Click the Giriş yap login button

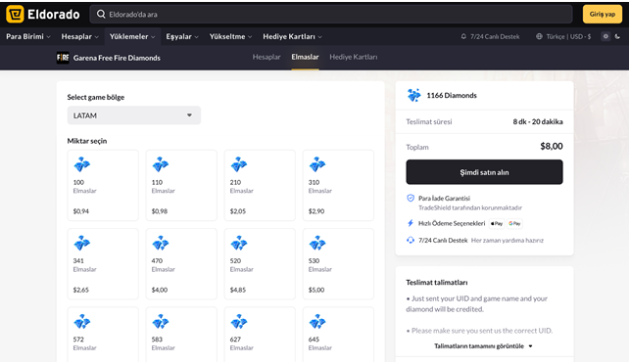point(603,14)
